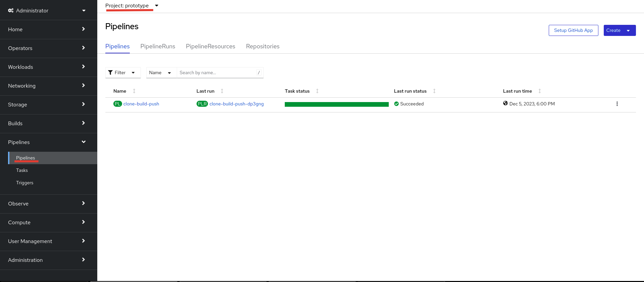Sort by Last run status sort icon

[x=434, y=91]
